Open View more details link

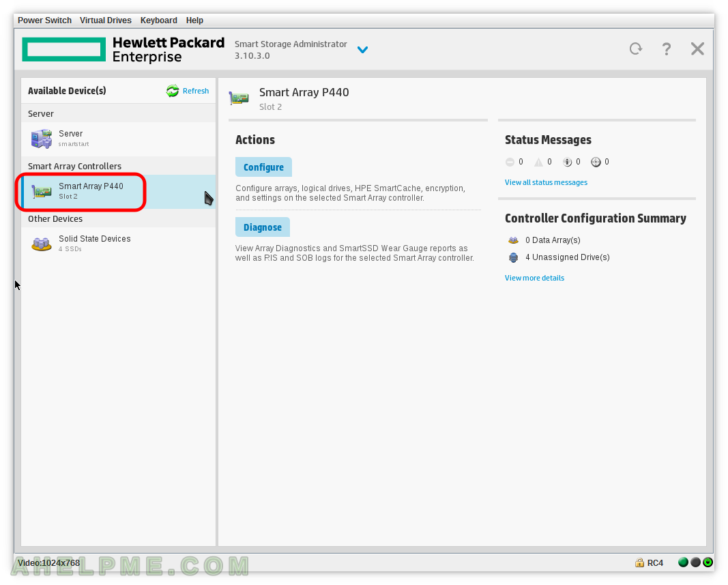534,278
